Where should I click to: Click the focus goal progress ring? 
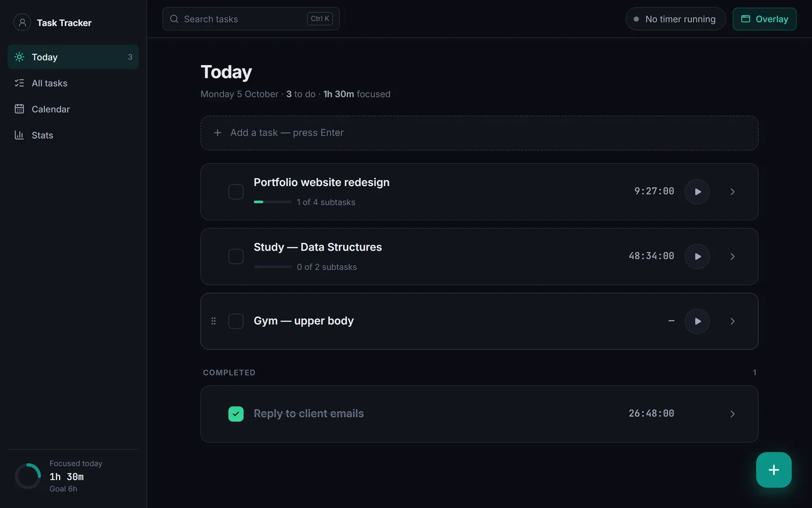point(28,476)
